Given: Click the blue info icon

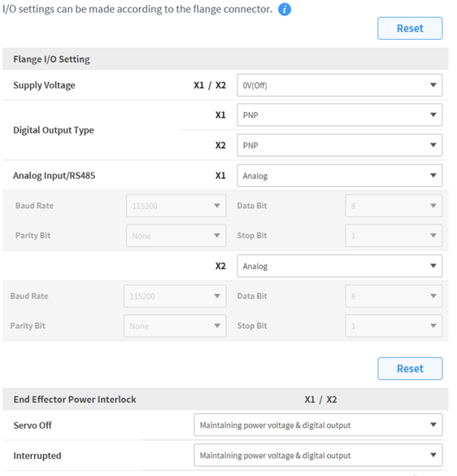Looking at the screenshot, I should coord(285,10).
